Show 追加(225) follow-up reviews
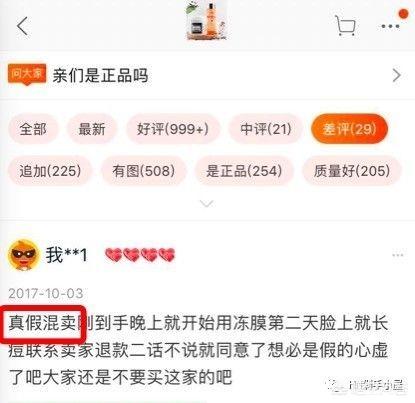 50,171
